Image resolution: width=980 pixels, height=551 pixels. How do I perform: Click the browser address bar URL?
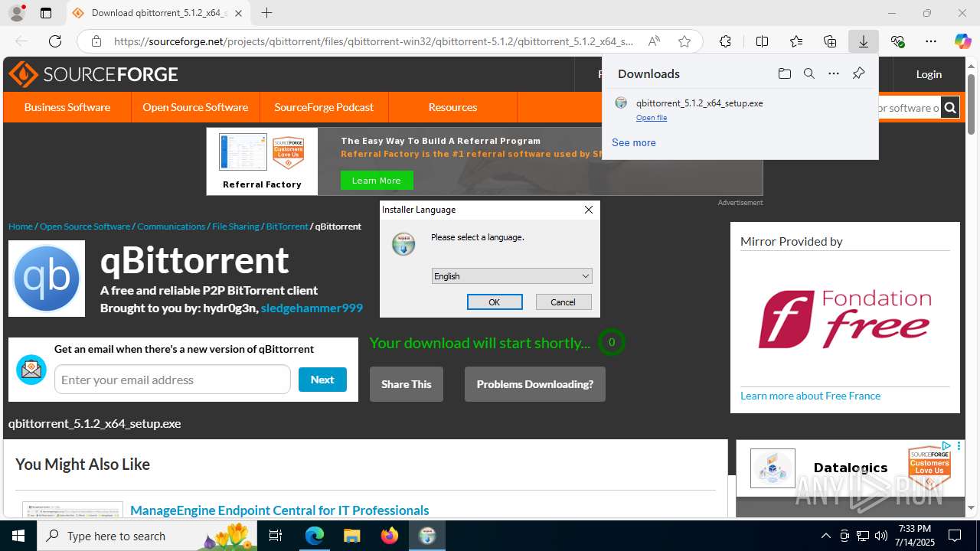(x=374, y=41)
